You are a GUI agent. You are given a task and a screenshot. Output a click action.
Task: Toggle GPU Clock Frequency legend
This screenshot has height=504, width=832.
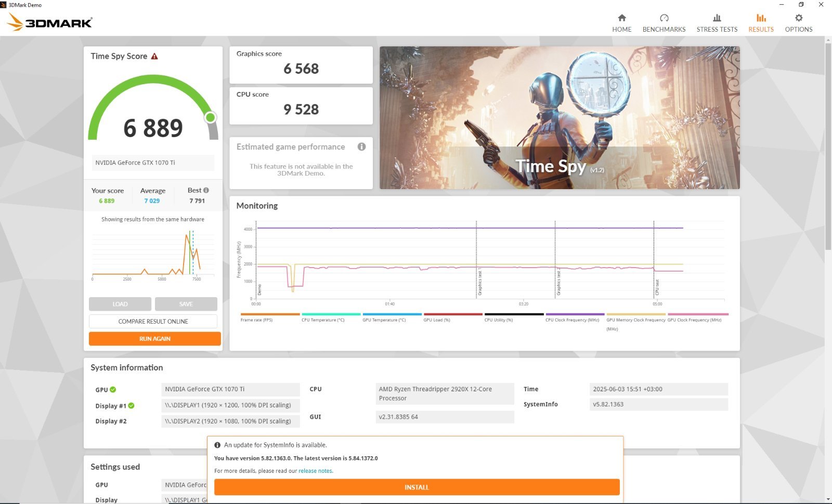[x=698, y=317]
